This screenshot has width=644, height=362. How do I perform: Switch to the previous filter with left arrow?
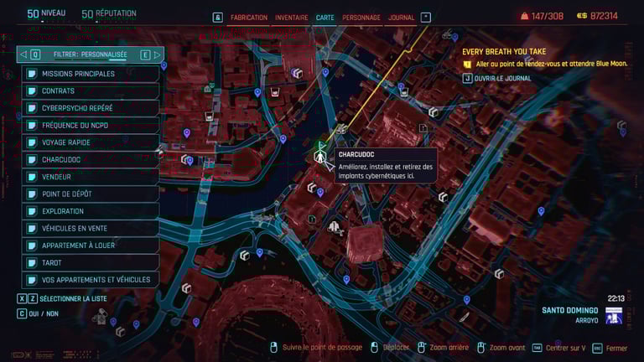23,54
